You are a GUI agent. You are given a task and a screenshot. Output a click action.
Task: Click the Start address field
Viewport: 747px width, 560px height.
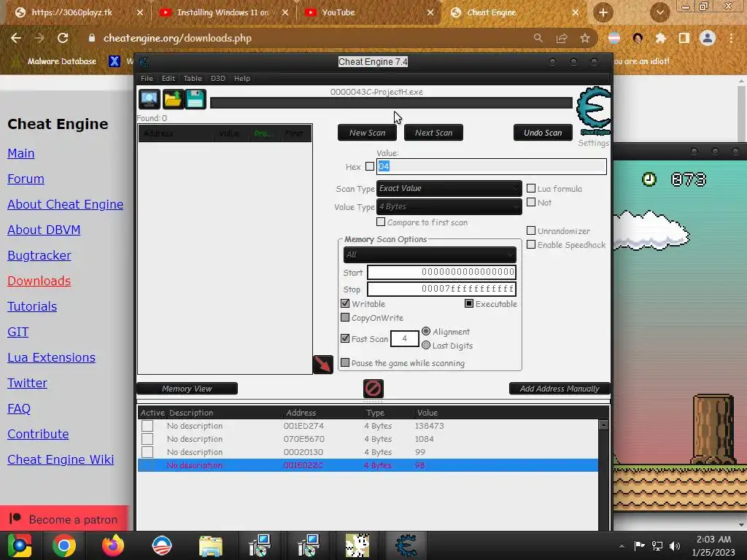[x=441, y=272]
